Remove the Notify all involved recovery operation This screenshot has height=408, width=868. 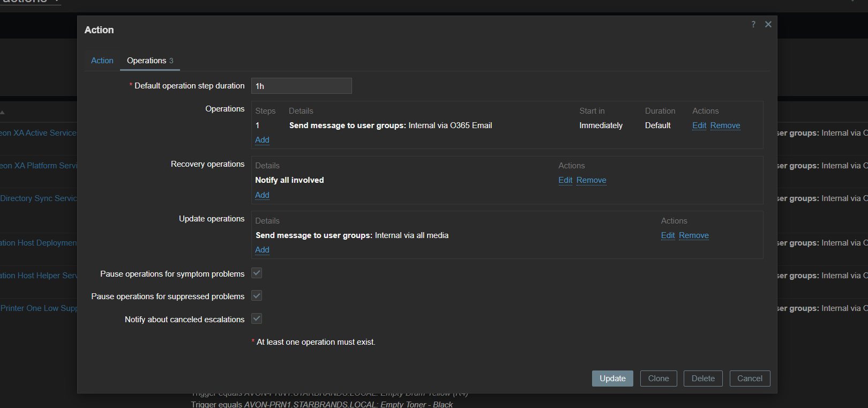click(591, 180)
